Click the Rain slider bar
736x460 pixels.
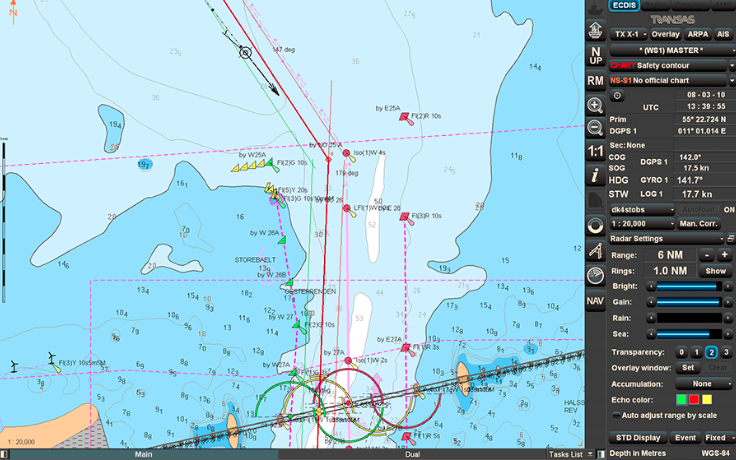(689, 318)
